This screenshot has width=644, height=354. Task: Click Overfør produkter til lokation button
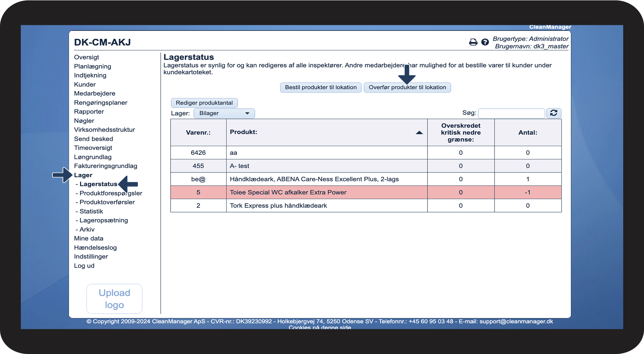[407, 87]
